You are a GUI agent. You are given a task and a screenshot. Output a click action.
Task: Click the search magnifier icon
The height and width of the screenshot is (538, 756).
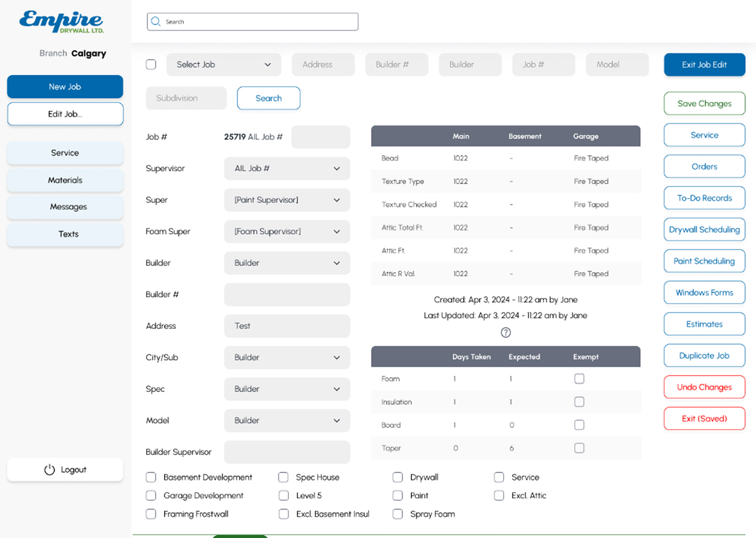coord(155,21)
